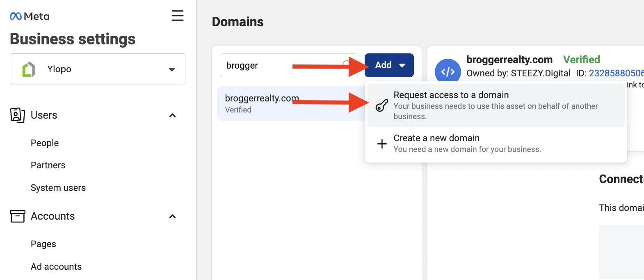Image resolution: width=644 pixels, height=280 pixels.
Task: Click the domain search field containing brogger
Action: pyautogui.click(x=290, y=65)
